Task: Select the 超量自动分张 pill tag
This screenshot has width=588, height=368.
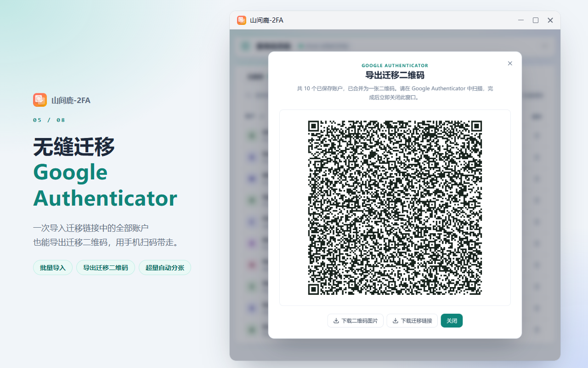Action: click(165, 268)
